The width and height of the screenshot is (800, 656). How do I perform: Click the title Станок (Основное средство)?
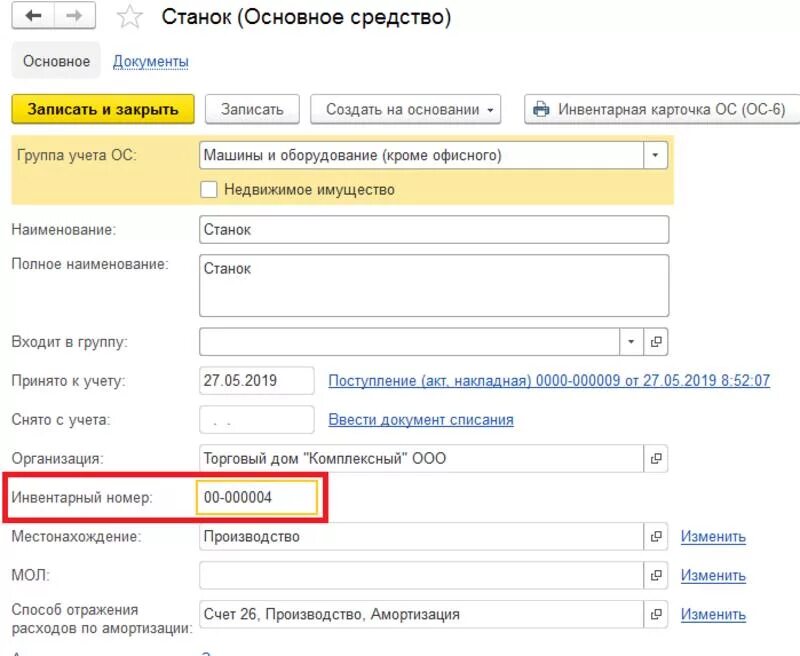click(x=306, y=17)
